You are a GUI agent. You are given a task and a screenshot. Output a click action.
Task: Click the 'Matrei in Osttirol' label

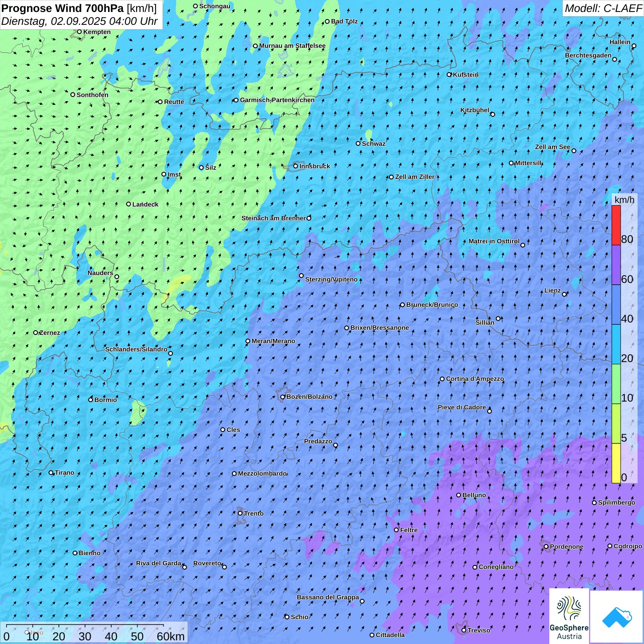pyautogui.click(x=494, y=241)
